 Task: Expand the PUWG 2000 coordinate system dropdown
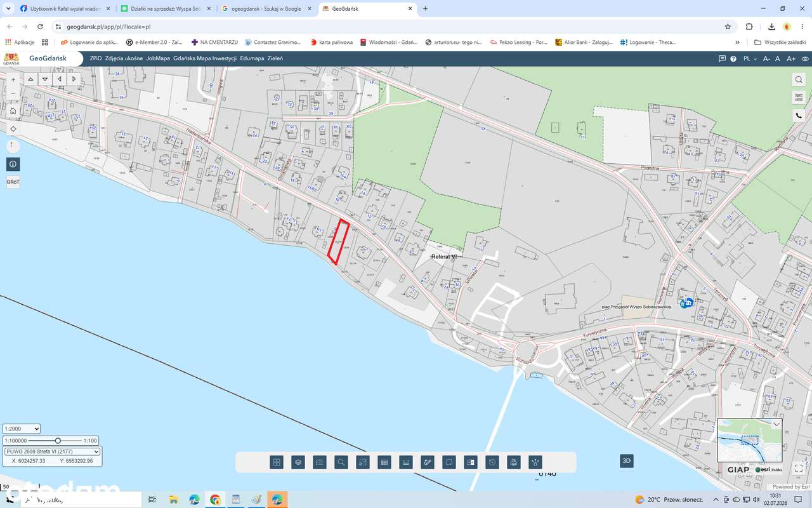click(52, 451)
